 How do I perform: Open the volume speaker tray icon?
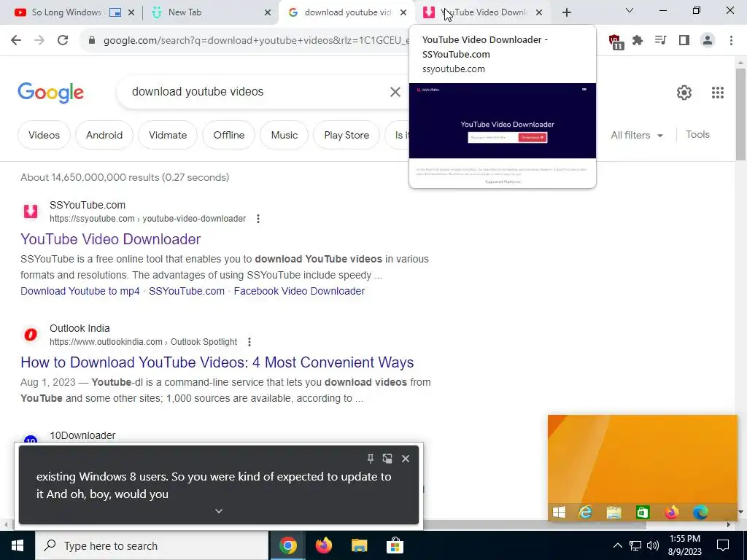click(653, 545)
